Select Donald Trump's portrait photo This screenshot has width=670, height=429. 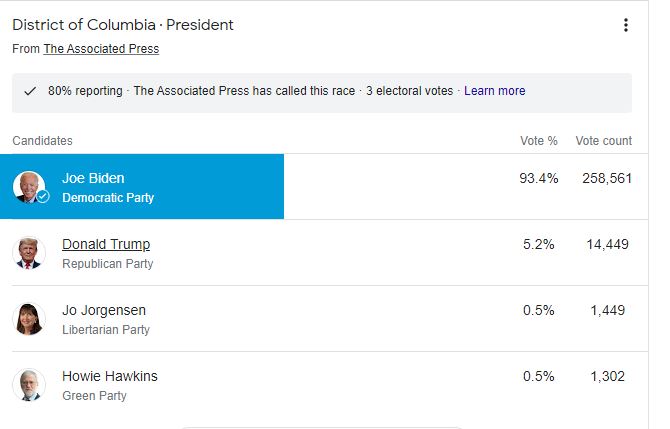point(29,253)
